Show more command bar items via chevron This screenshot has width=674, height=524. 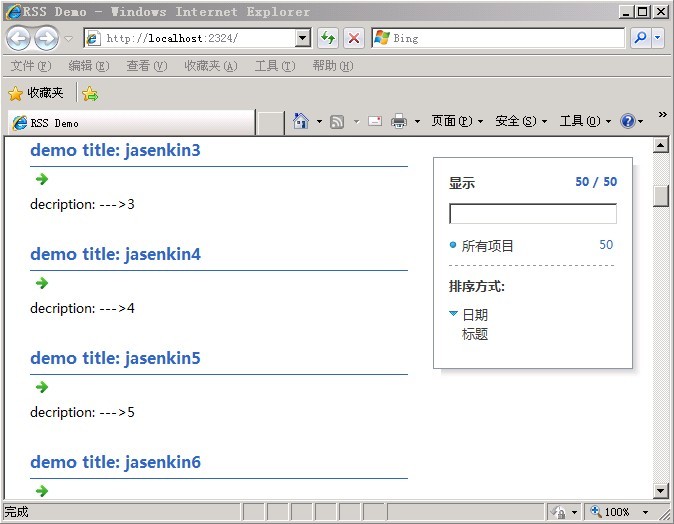[662, 114]
